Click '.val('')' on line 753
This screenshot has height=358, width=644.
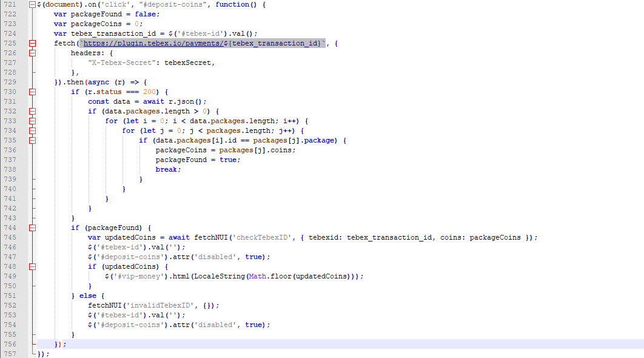pos(164,316)
